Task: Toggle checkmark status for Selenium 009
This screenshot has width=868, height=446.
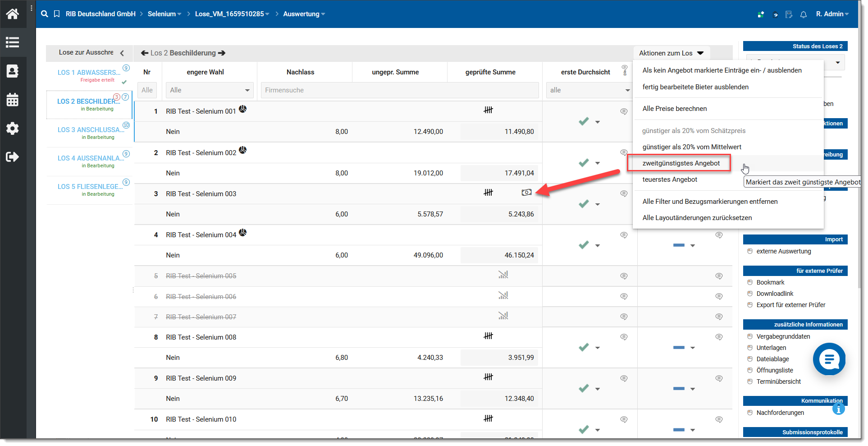Action: pyautogui.click(x=584, y=388)
